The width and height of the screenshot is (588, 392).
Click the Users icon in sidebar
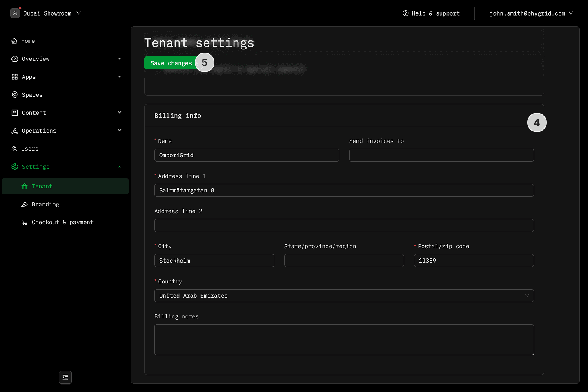tap(14, 149)
